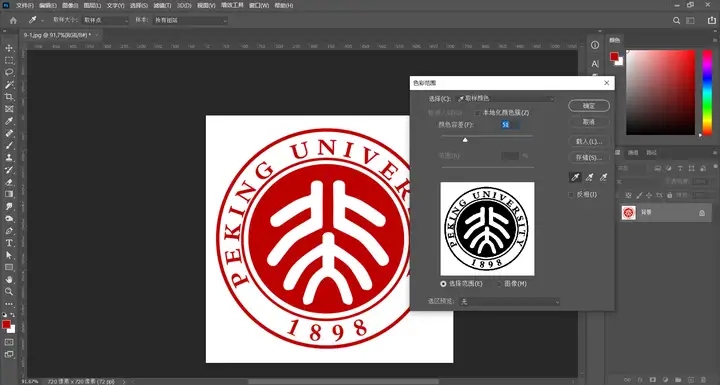Open the Properties info panel icon
The image size is (720, 385).
point(595,45)
